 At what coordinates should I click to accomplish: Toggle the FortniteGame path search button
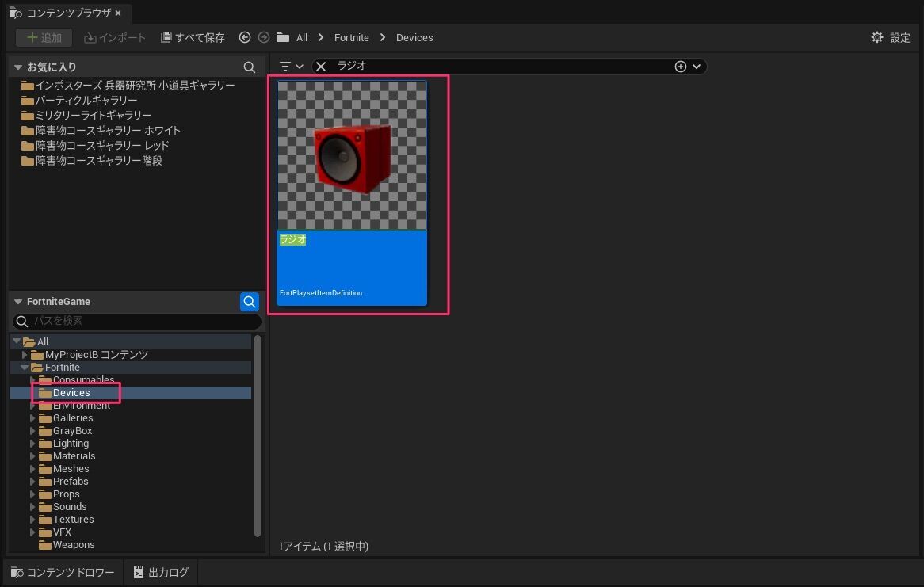pyautogui.click(x=250, y=302)
